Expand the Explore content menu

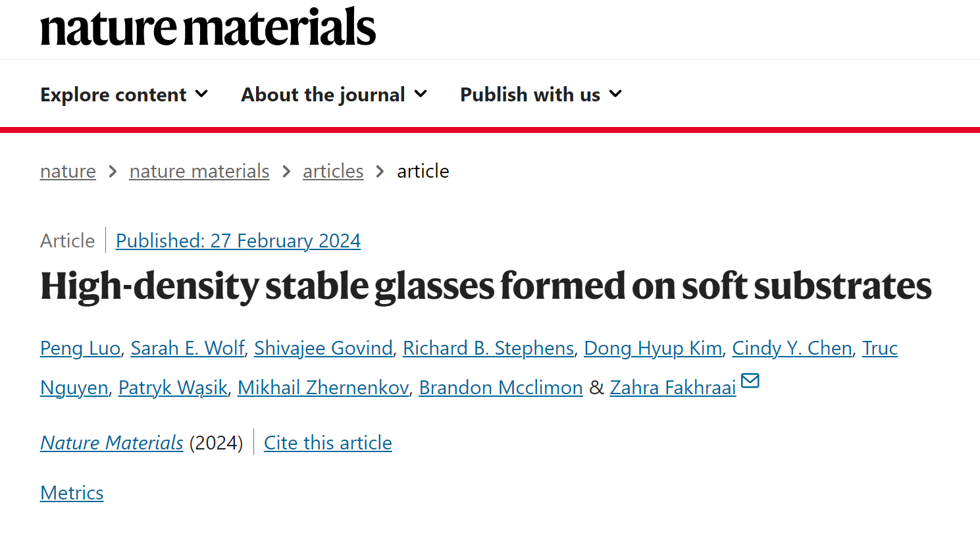[124, 95]
